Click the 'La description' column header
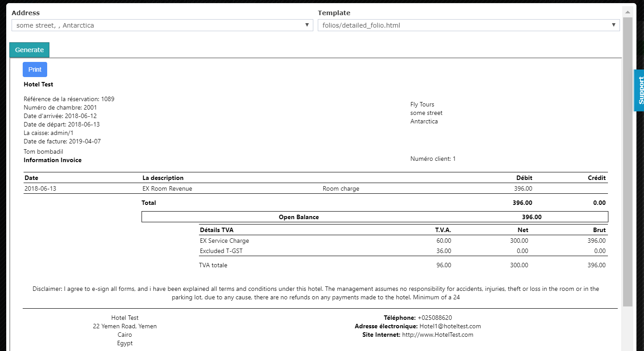Viewport: 644px width, 351px height. click(x=163, y=178)
